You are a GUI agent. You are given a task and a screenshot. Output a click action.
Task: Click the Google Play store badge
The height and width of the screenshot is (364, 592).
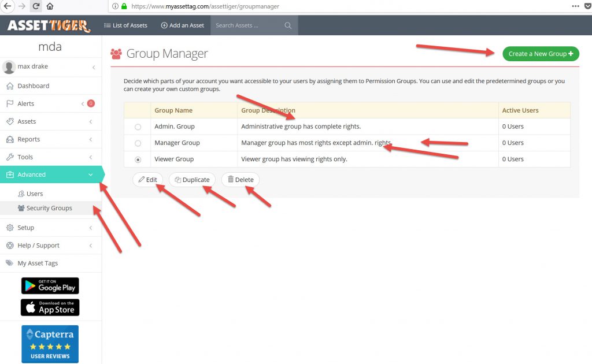pos(50,285)
